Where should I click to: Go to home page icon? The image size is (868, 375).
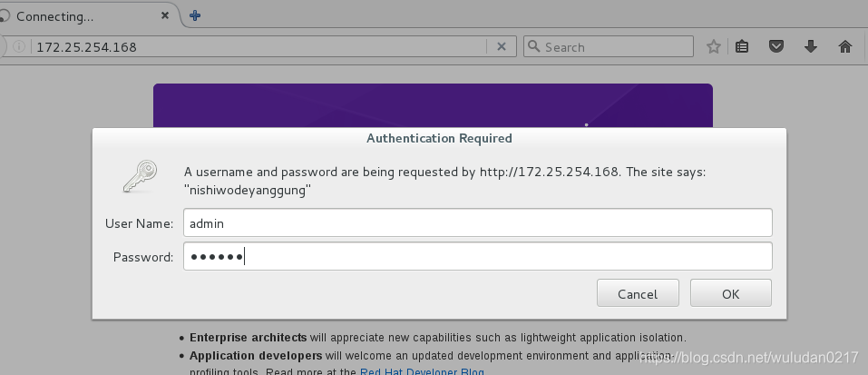[x=844, y=47]
